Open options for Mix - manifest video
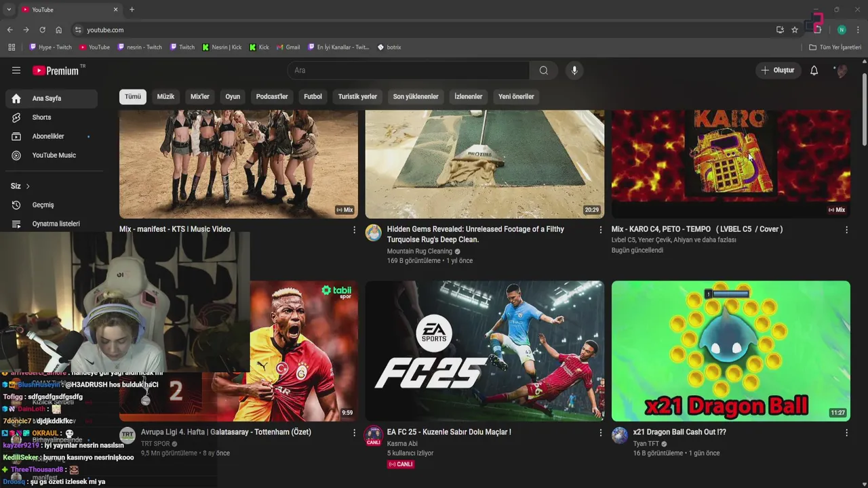The height and width of the screenshot is (488, 868). (354, 230)
